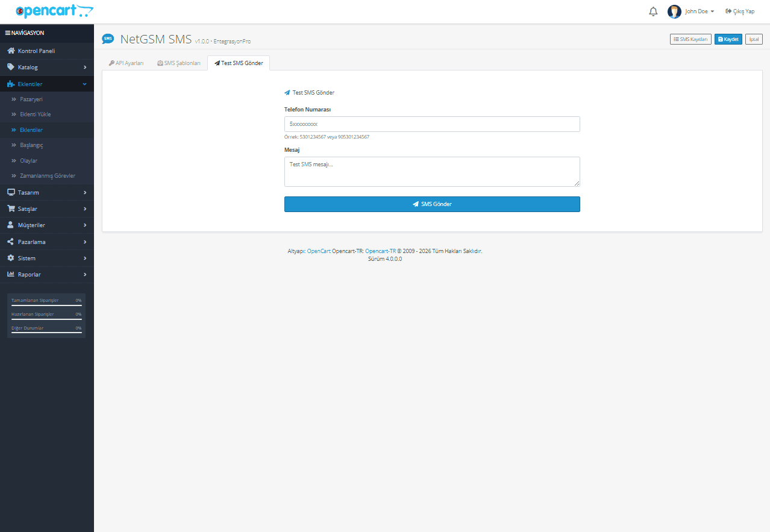Click the Raporlar chart icon

click(11, 274)
